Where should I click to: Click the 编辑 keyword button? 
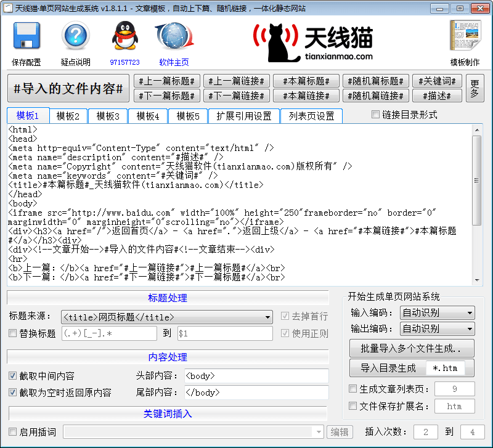pyautogui.click(x=340, y=432)
